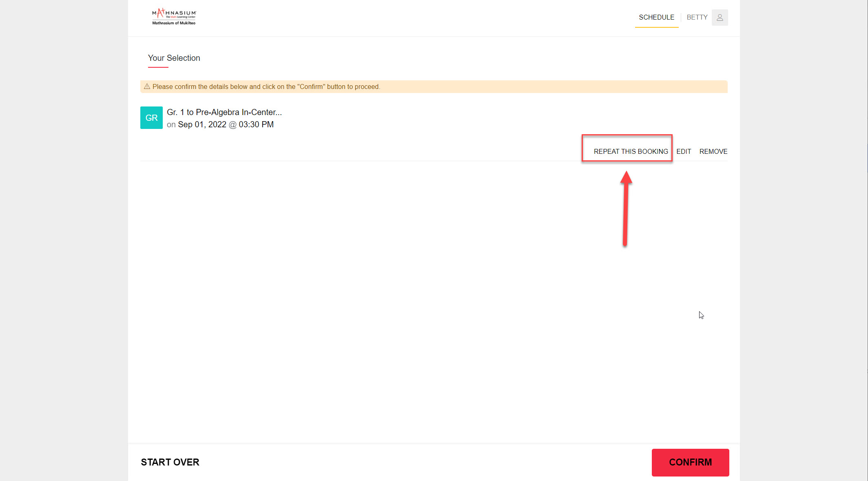Click EDIT for the booking
The width and height of the screenshot is (868, 481).
(x=684, y=151)
